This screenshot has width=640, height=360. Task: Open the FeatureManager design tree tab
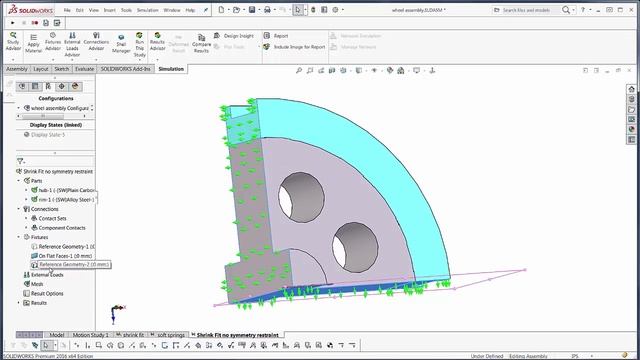[x=22, y=86]
